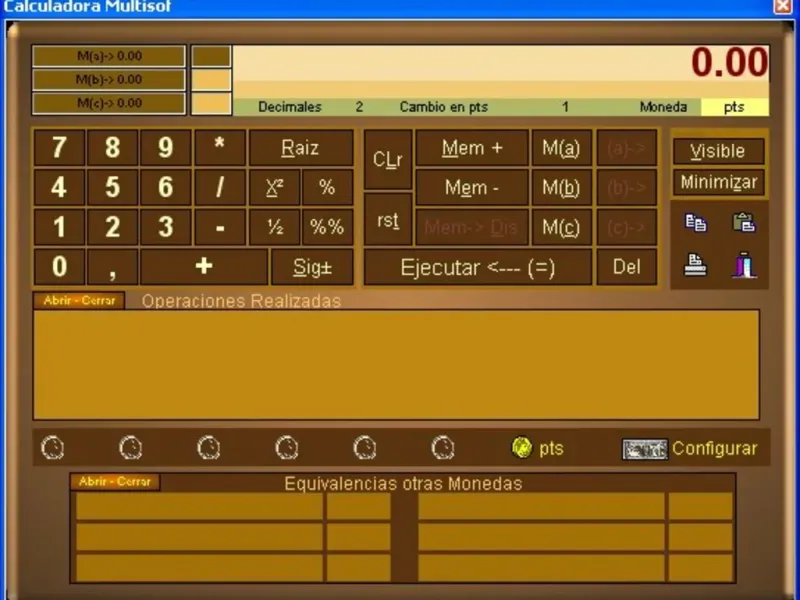Viewport: 800px width, 600px height.
Task: Click the Minimizar button
Action: point(718,182)
